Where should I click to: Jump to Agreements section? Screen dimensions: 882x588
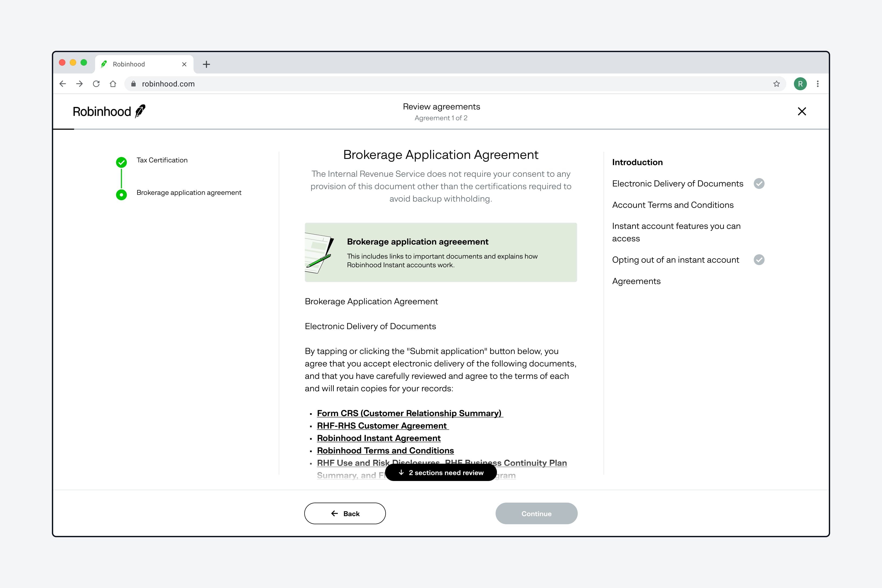pos(636,281)
